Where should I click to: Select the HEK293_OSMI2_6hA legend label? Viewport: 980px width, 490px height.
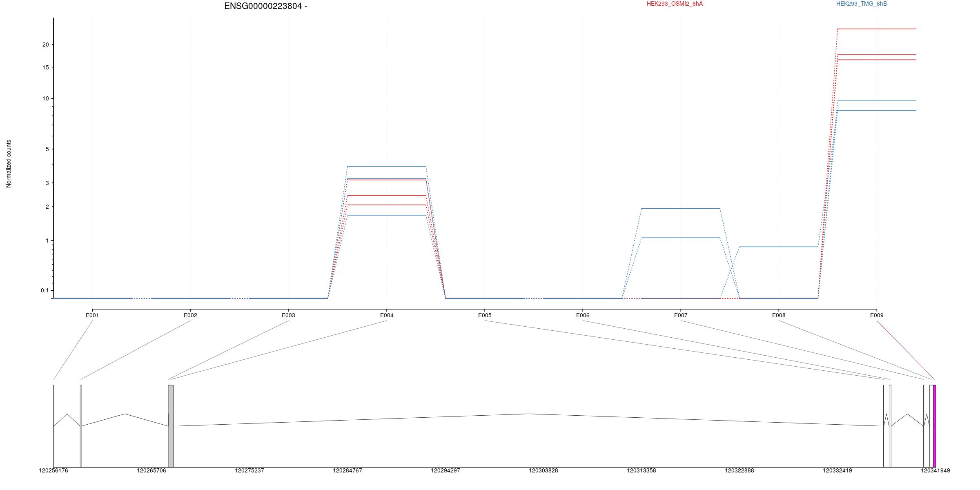(x=675, y=4)
